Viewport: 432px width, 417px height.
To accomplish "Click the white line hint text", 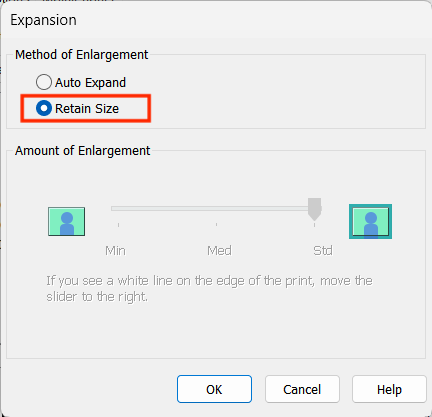I will pyautogui.click(x=209, y=288).
